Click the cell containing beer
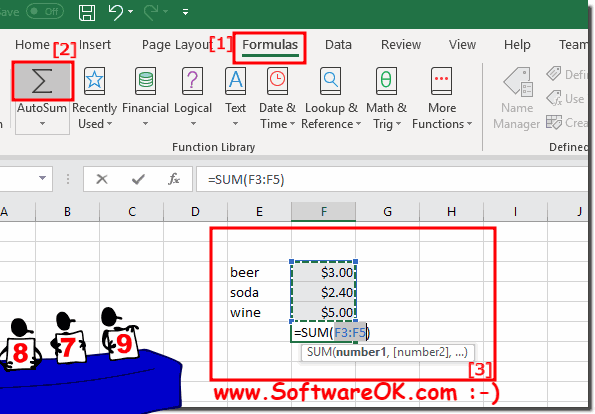 [259, 272]
